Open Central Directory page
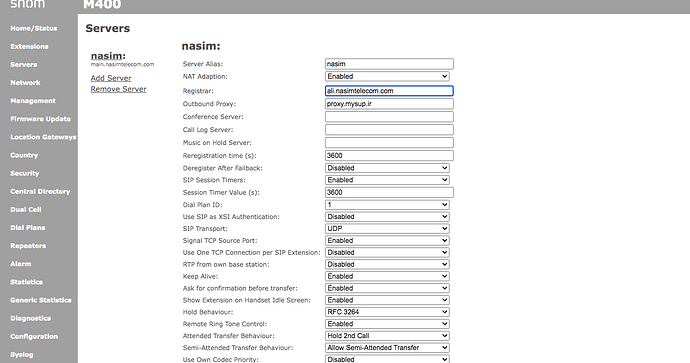This screenshot has height=363, width=690. pos(40,191)
